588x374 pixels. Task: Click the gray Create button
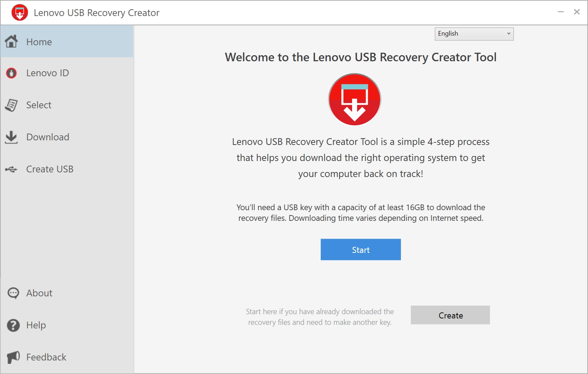(x=450, y=315)
